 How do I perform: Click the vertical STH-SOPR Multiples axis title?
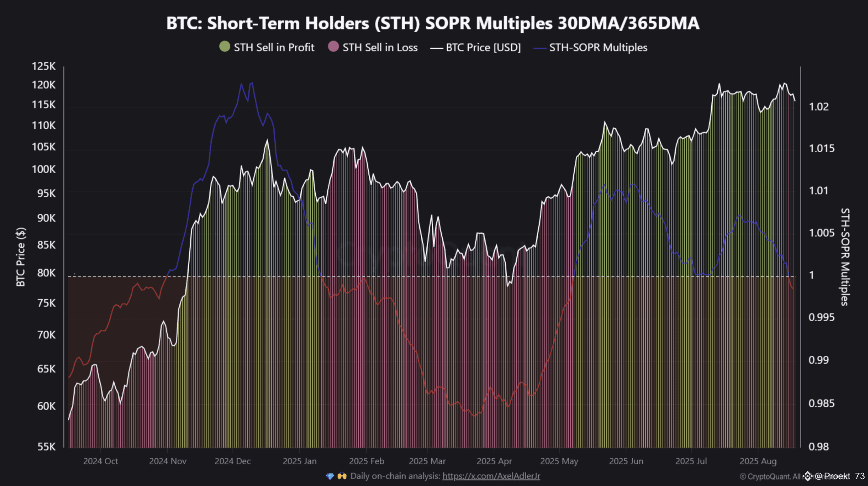[844, 257]
